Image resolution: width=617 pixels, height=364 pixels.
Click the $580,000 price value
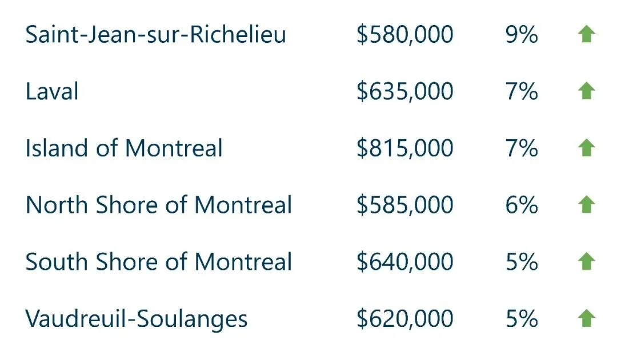point(404,35)
